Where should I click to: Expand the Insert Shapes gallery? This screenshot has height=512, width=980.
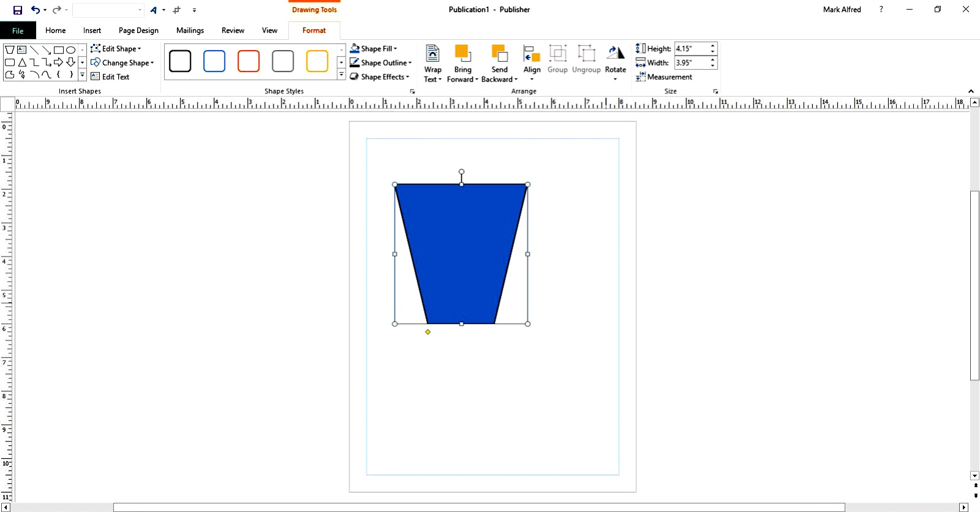[82, 75]
